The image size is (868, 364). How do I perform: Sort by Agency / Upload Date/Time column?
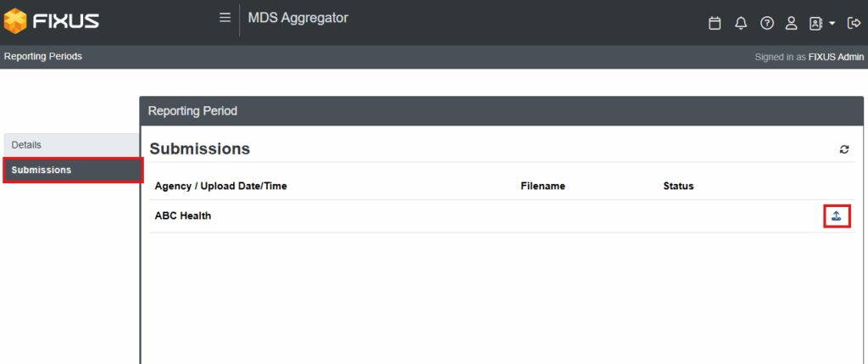221,186
